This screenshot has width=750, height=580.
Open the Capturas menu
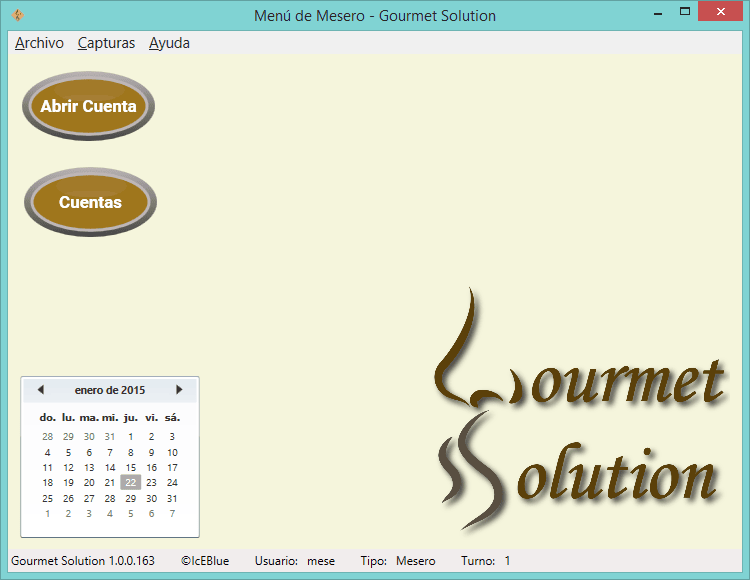point(106,43)
